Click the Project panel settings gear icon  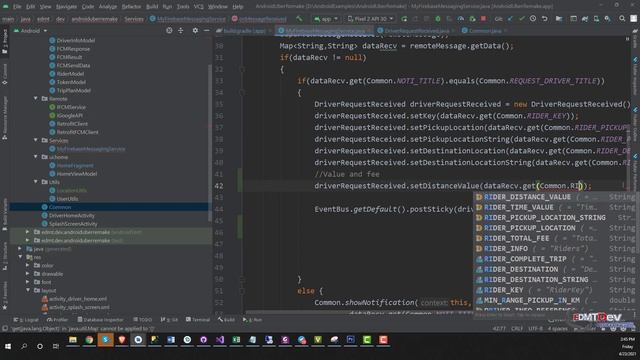click(x=195, y=31)
